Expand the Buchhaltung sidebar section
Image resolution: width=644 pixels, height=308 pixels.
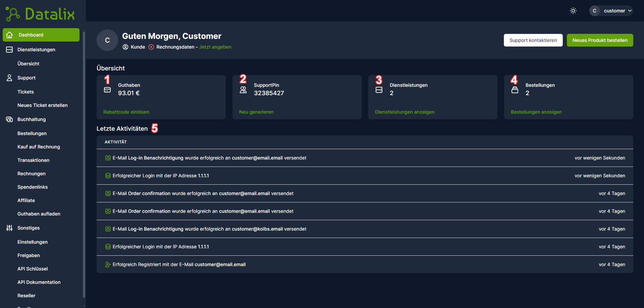32,119
